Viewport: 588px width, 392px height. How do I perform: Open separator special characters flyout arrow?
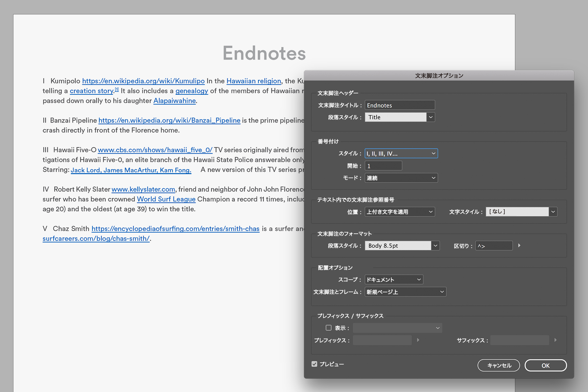click(x=519, y=245)
